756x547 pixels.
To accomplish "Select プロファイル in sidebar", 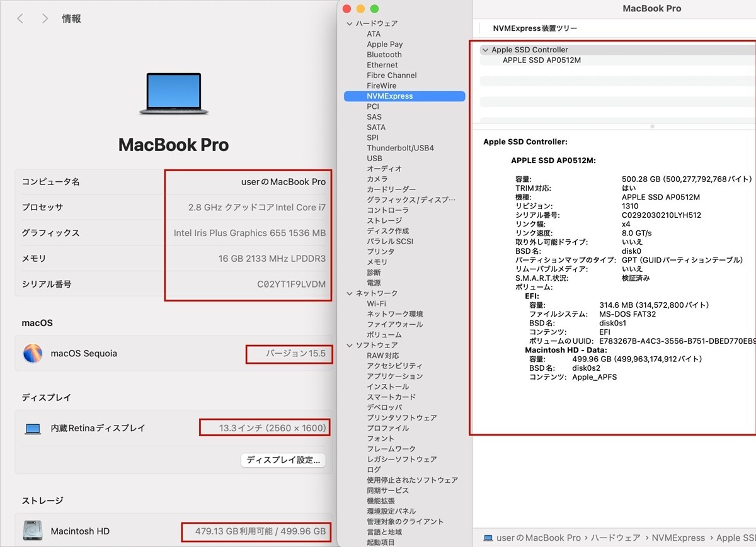I will (x=387, y=428).
